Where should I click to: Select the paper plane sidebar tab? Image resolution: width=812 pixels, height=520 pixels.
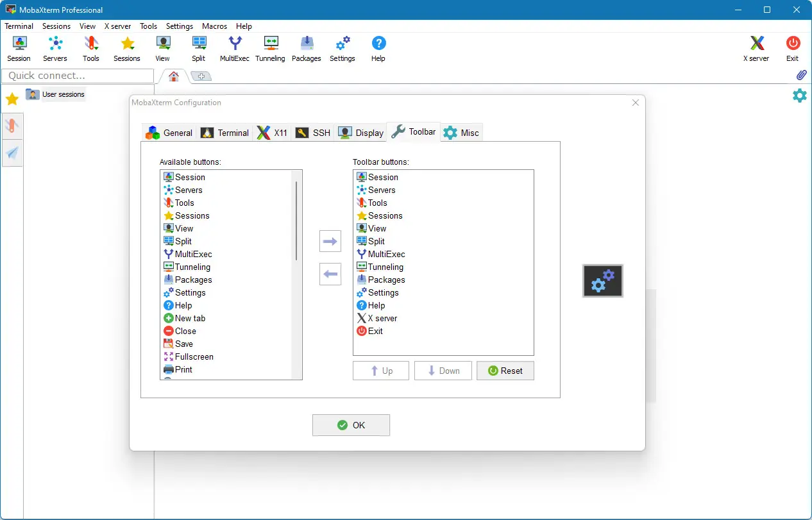pos(12,153)
